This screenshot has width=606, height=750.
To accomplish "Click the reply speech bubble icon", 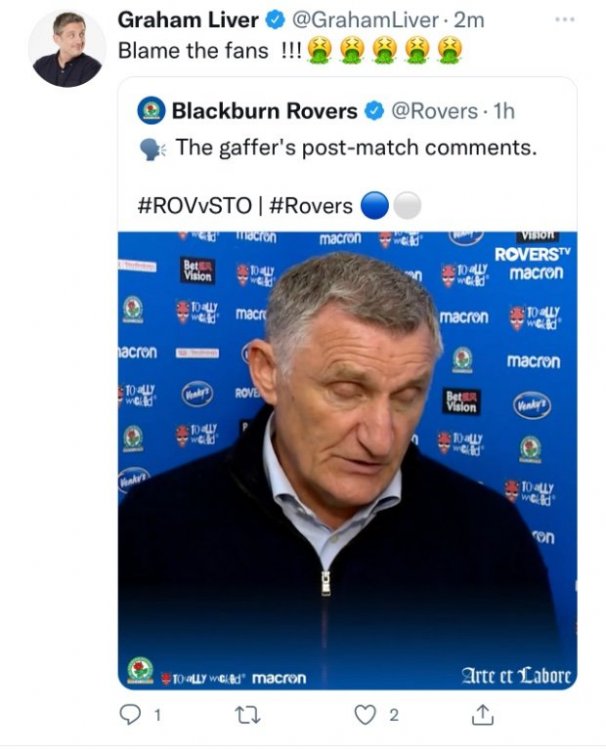I will [x=130, y=714].
